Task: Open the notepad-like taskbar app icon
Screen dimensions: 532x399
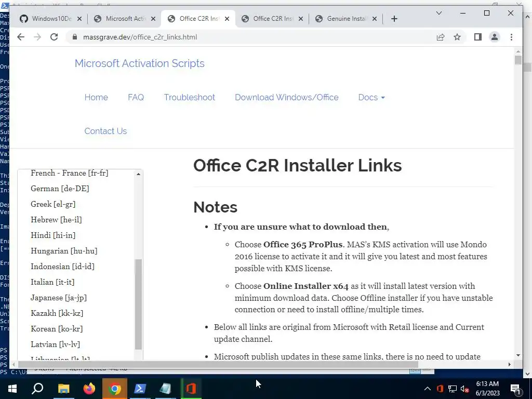Action: pos(166,389)
